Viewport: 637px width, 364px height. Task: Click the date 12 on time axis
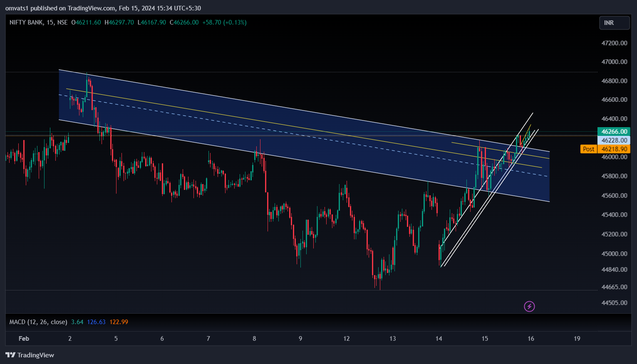click(347, 339)
